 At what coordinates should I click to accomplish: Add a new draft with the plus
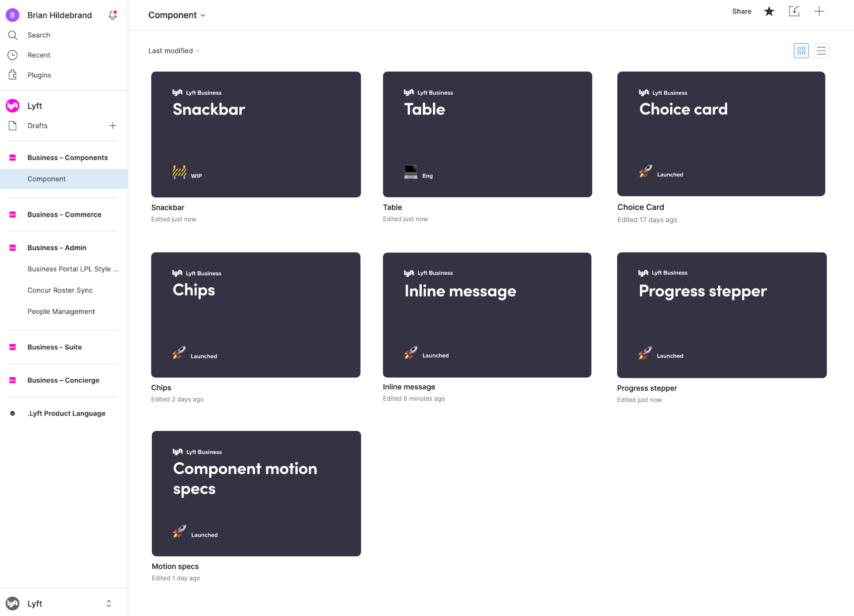point(113,126)
